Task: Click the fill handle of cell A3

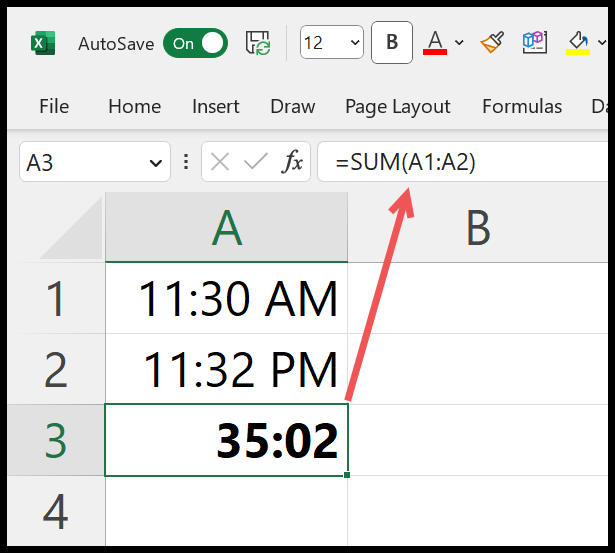Action: point(347,475)
